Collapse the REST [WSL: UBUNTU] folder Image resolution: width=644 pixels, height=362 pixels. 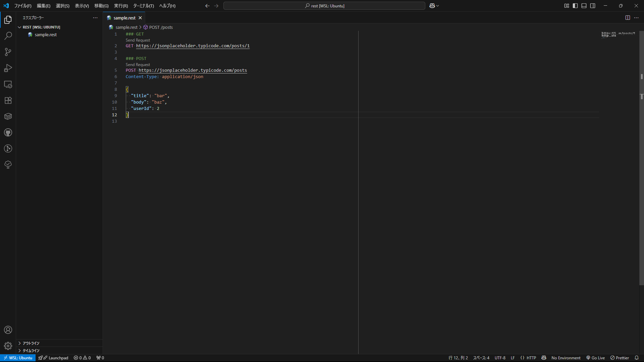point(20,27)
